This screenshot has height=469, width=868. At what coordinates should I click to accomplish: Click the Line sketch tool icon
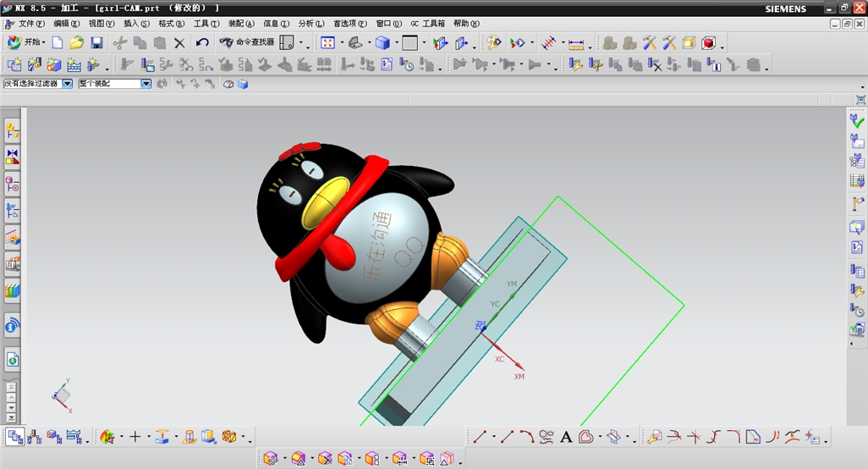[x=480, y=437]
